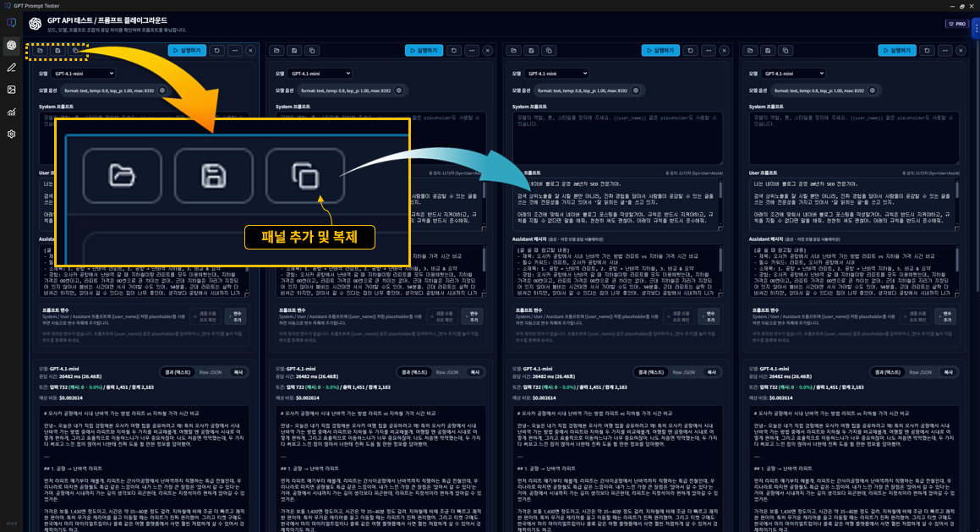
Task: Click the save disk icon in third panel
Action: click(x=531, y=51)
